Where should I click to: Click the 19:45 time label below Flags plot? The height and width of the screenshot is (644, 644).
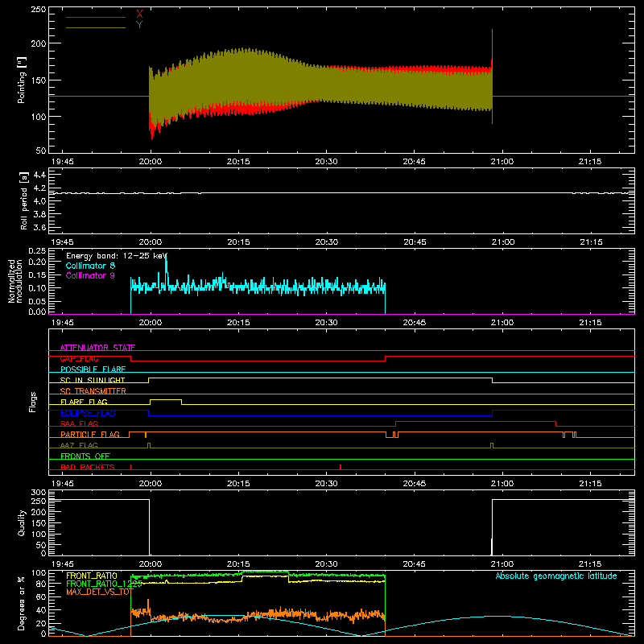point(63,484)
